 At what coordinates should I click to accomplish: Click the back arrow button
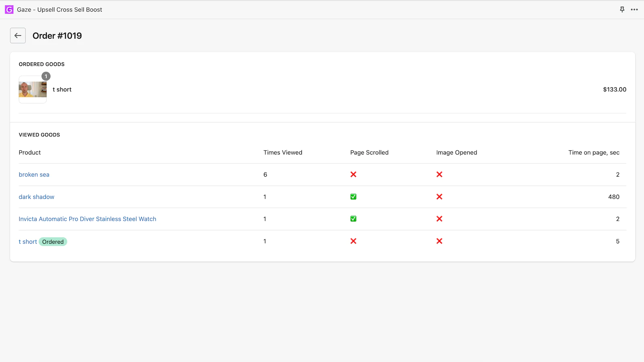pos(18,36)
